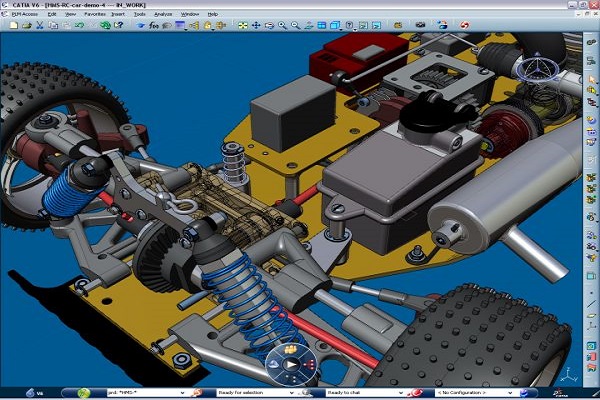Choose the Select arrow tool in right toolbar
Screen dimensions: 600x400
point(591,80)
